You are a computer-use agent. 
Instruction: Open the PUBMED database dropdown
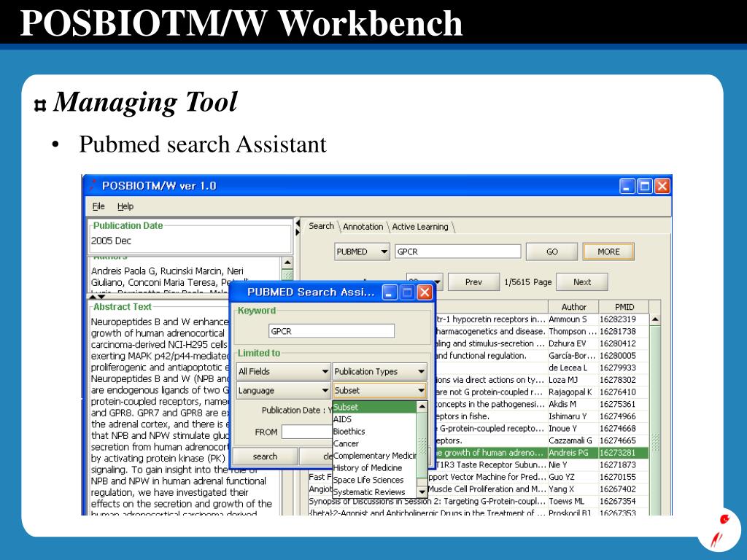tap(362, 252)
